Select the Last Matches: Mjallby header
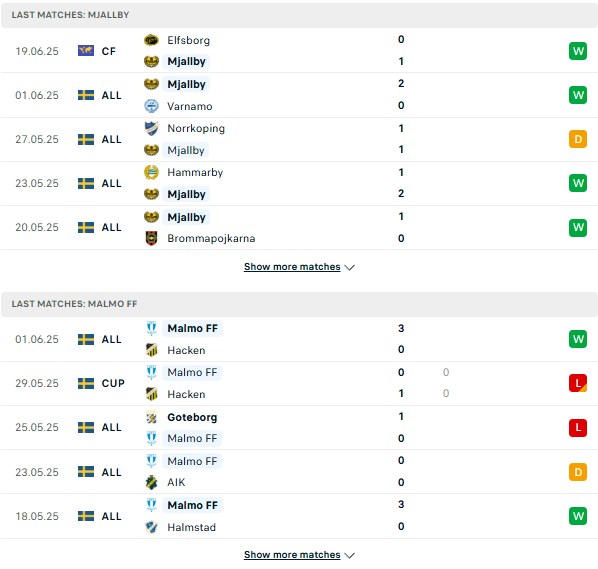Screen dimensions: 598x569 click(x=299, y=15)
